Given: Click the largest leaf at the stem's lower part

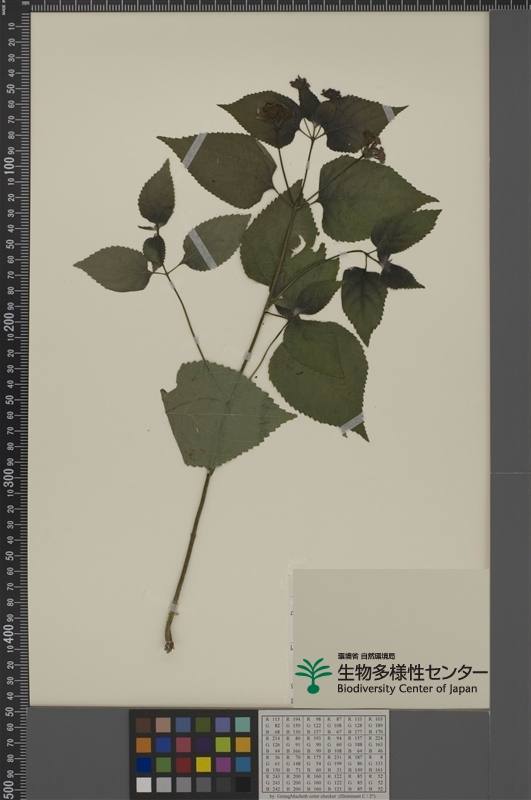Looking at the screenshot, I should (x=222, y=414).
